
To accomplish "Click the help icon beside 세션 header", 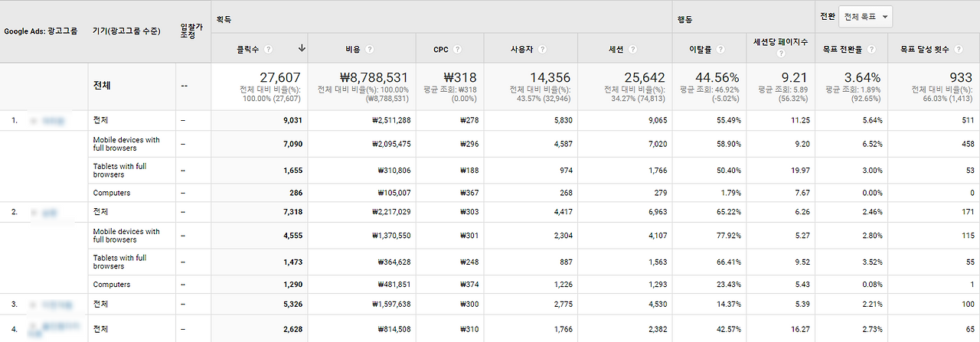I will (x=633, y=49).
